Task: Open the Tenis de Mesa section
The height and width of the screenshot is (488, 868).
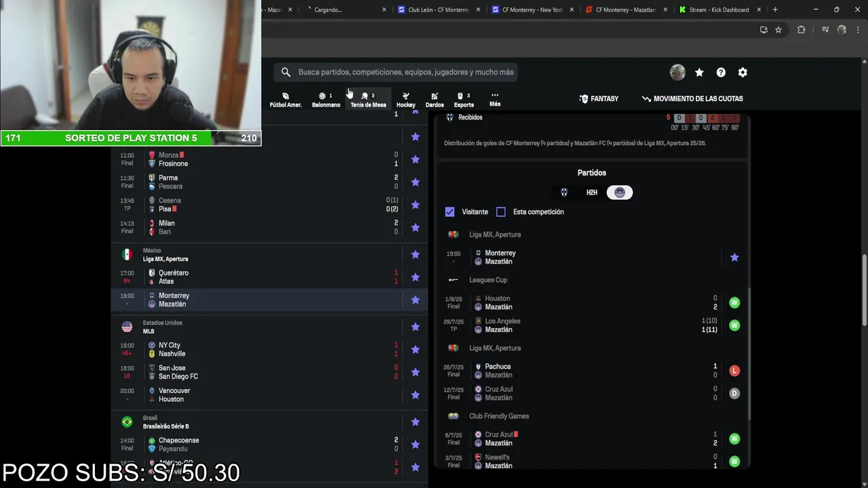Action: [368, 100]
